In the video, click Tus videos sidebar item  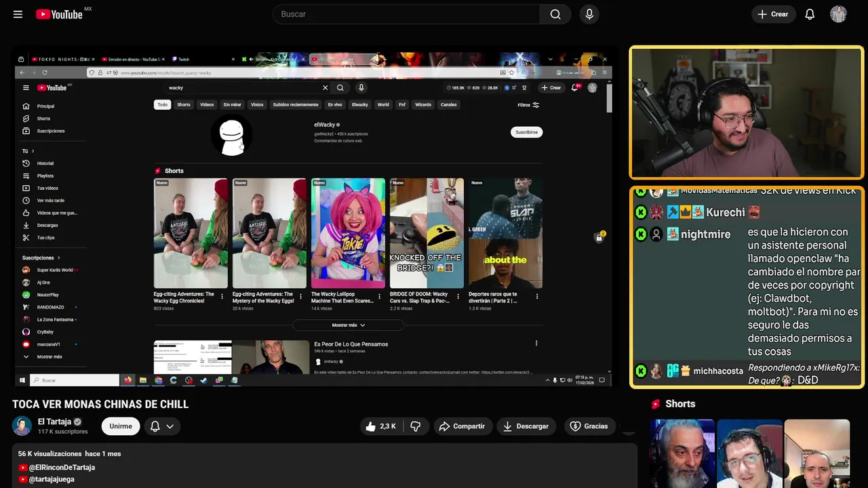[x=47, y=188]
